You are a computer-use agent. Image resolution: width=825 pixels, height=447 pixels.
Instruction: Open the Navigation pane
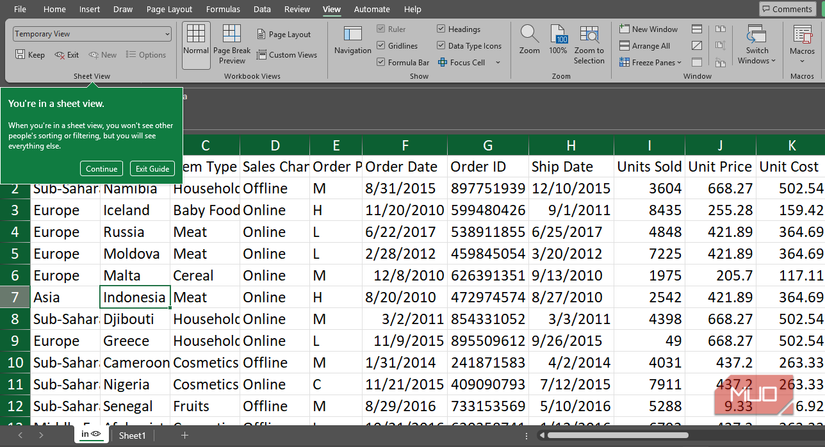pyautogui.click(x=353, y=40)
